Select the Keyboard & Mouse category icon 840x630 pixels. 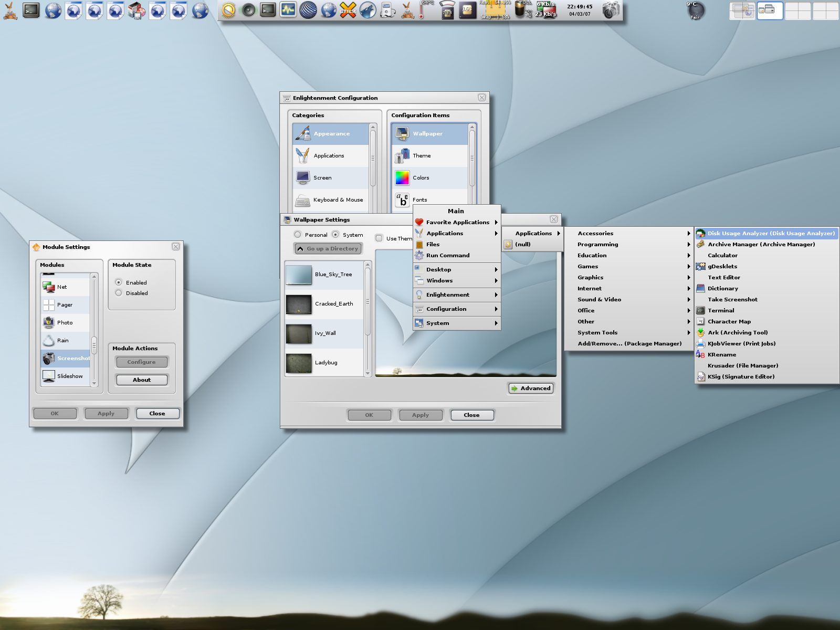pyautogui.click(x=303, y=200)
